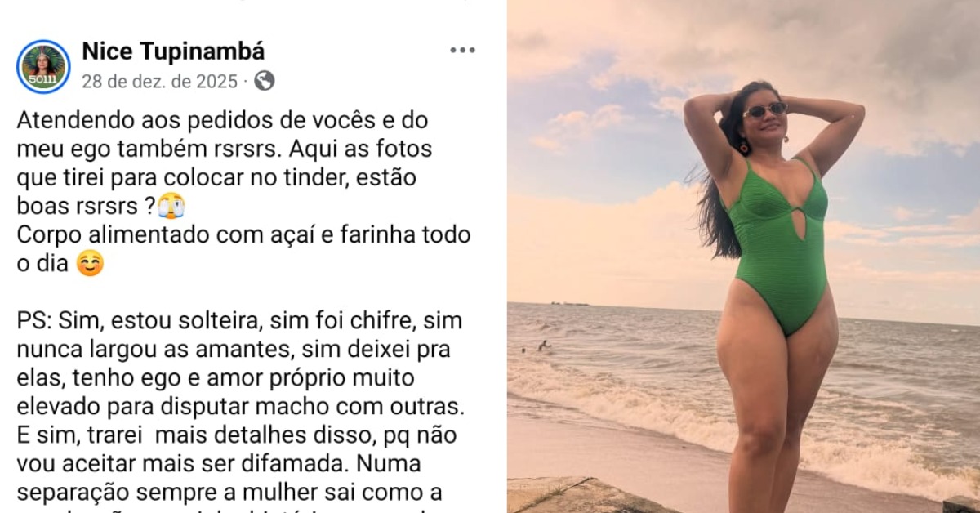The image size is (980, 513).
Task: Click the 'PS: Sim, estou solteira' line
Action: [239, 320]
